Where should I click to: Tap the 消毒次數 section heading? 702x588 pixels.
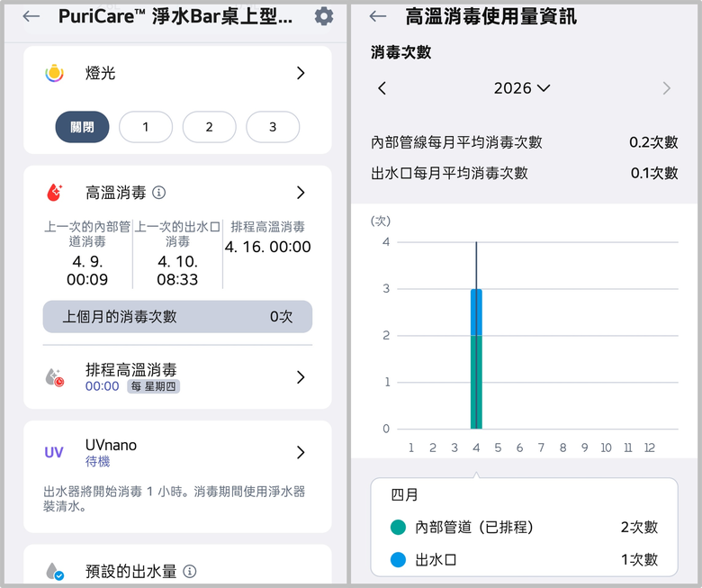pos(400,52)
